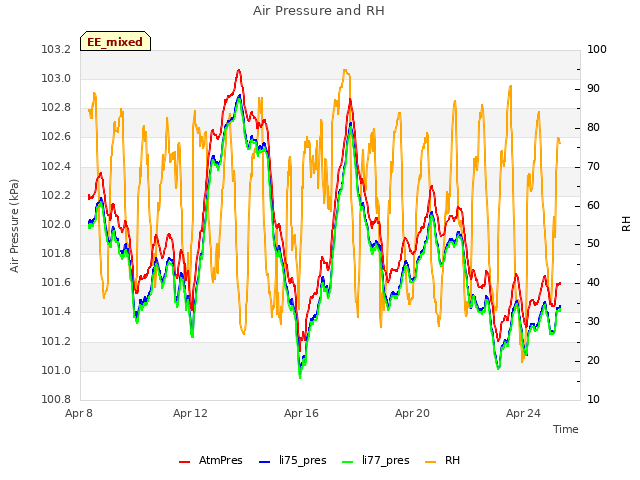Click the Time axis label
Screen dimensions: 640x480
coord(566,429)
